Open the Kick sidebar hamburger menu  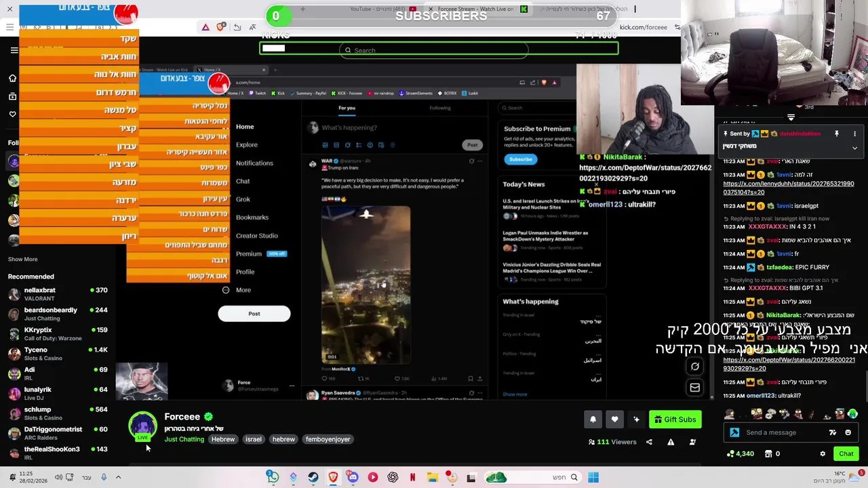click(x=14, y=50)
